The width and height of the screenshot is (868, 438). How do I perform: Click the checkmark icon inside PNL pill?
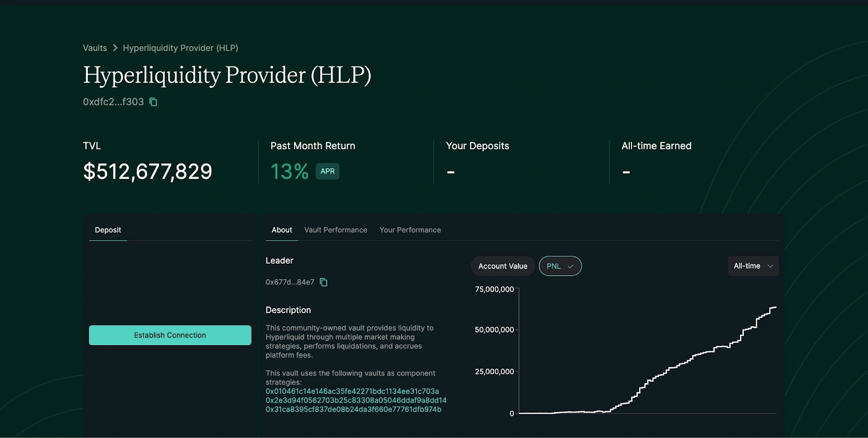571,266
